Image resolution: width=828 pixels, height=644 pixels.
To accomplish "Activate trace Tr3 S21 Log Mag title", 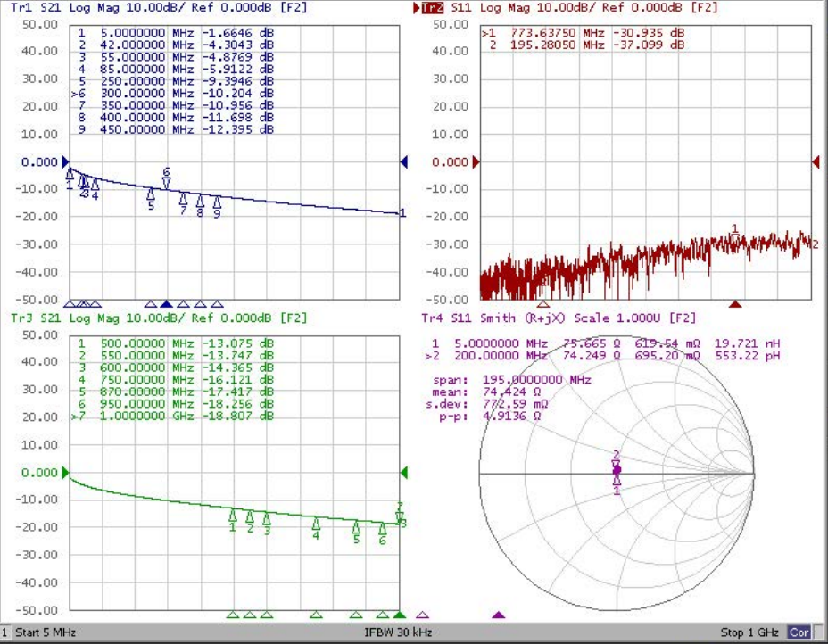I will (x=159, y=318).
